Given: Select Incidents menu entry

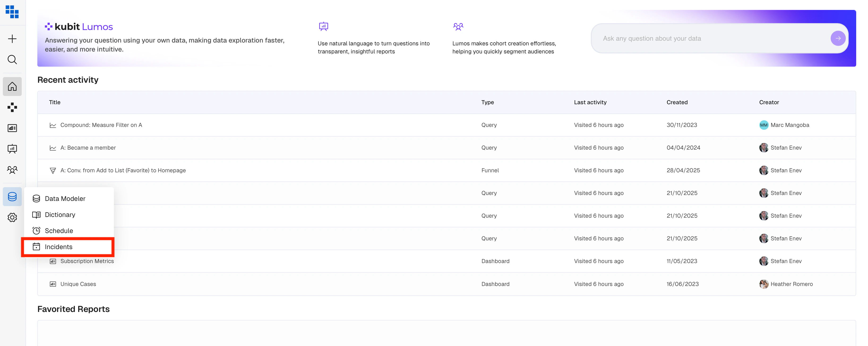Looking at the screenshot, I should (59, 247).
